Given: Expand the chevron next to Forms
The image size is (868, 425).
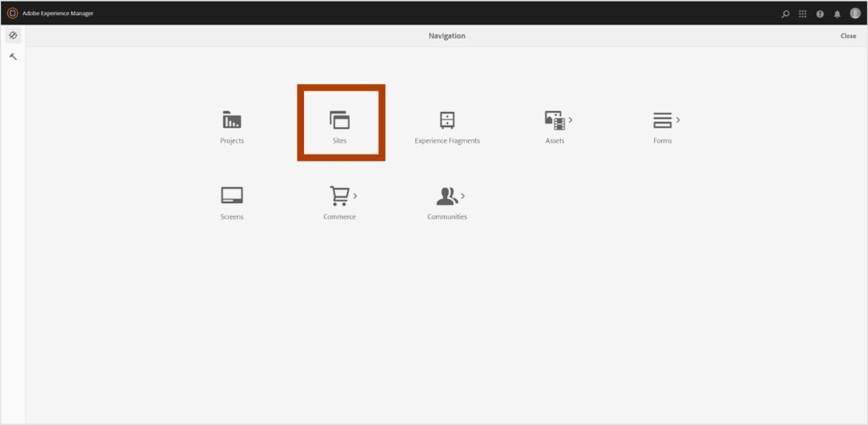Looking at the screenshot, I should [x=678, y=119].
